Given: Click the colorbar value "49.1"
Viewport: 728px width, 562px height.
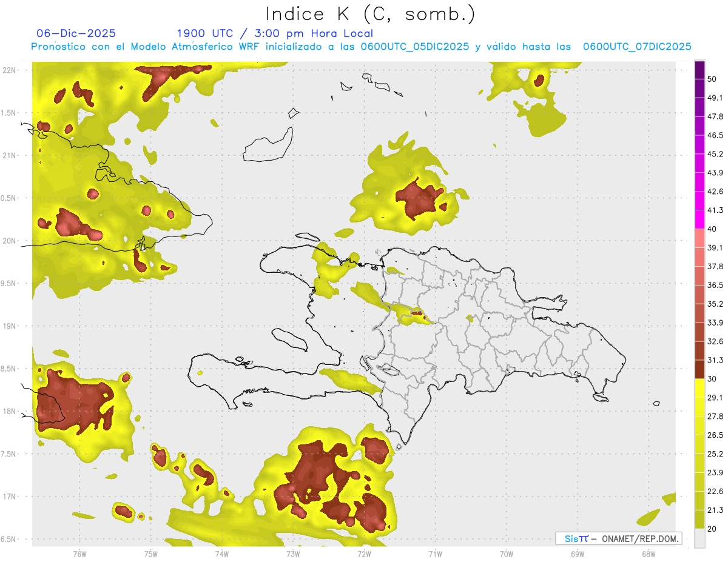Looking at the screenshot, I should 716,98.
